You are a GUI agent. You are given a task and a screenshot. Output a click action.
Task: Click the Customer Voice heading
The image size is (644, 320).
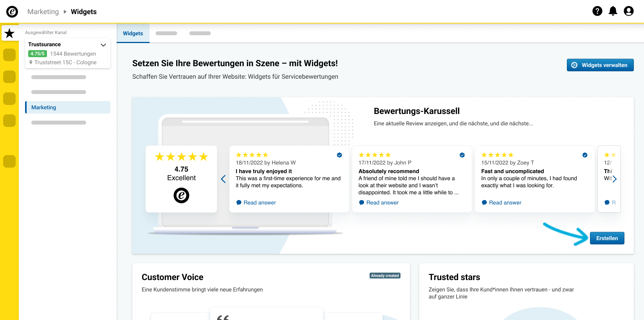173,277
